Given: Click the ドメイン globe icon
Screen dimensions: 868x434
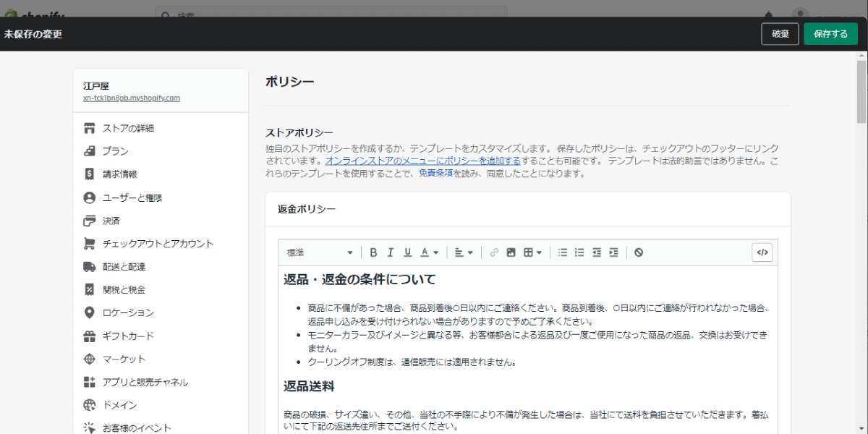Looking at the screenshot, I should coord(90,405).
